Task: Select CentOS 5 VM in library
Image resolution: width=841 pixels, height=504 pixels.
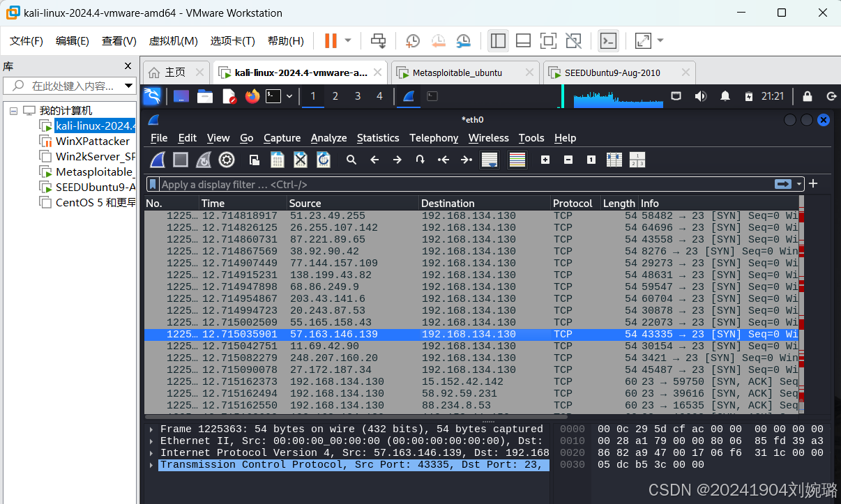Action: click(x=95, y=203)
